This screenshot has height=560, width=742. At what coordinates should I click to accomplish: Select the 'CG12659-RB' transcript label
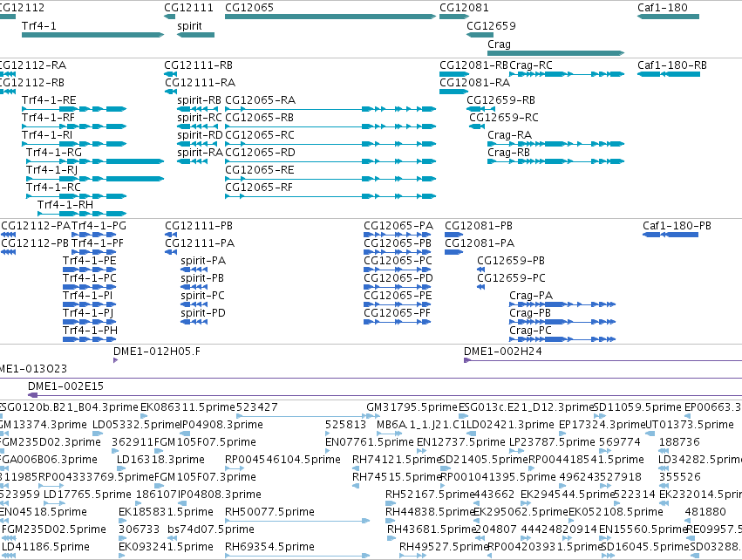pyautogui.click(x=501, y=100)
